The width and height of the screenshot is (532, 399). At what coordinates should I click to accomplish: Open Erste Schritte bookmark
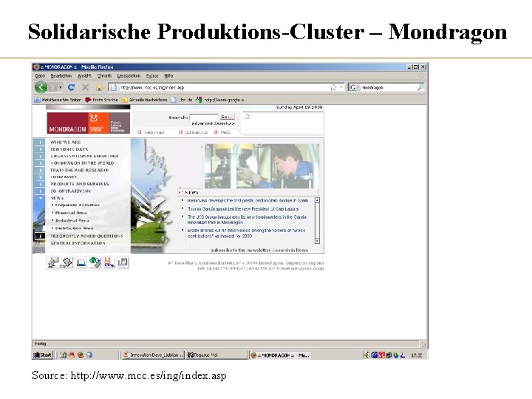[101, 100]
